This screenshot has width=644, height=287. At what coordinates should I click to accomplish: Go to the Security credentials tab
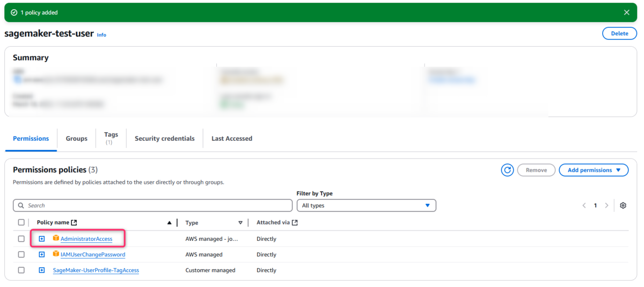pyautogui.click(x=164, y=138)
